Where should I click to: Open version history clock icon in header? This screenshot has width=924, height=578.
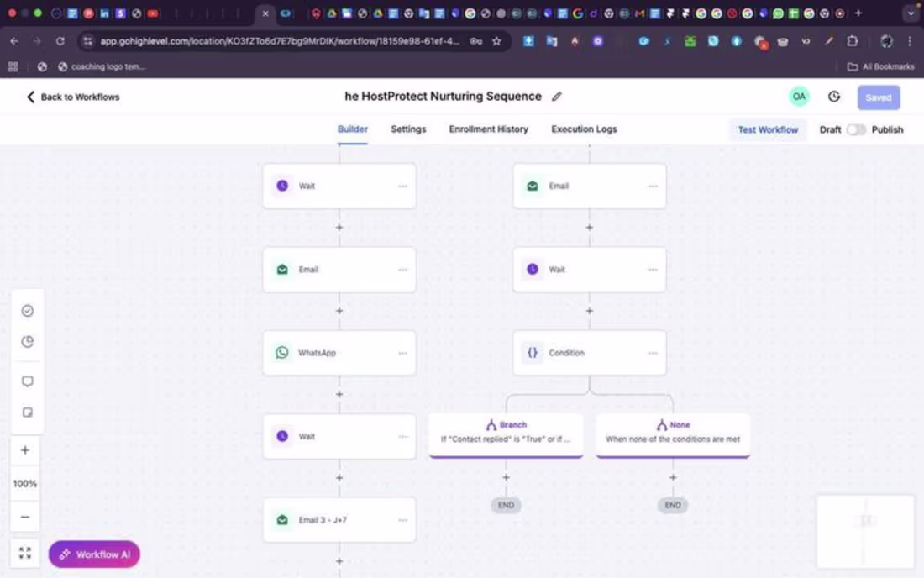point(834,97)
